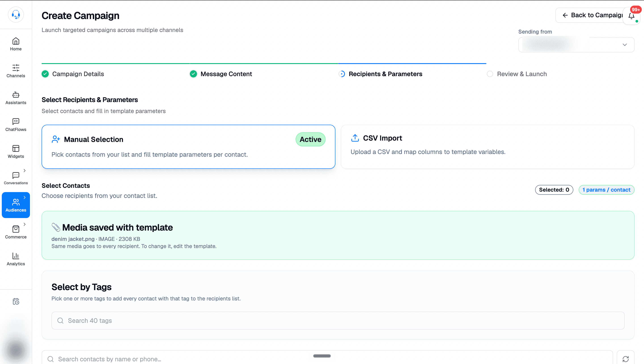Expand the Commerce submenu chevron

[25, 224]
